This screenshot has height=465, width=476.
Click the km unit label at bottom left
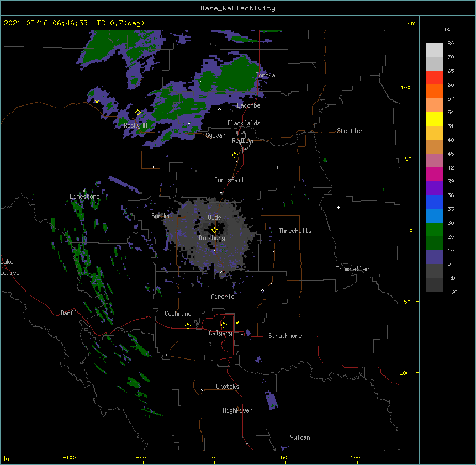point(8,458)
